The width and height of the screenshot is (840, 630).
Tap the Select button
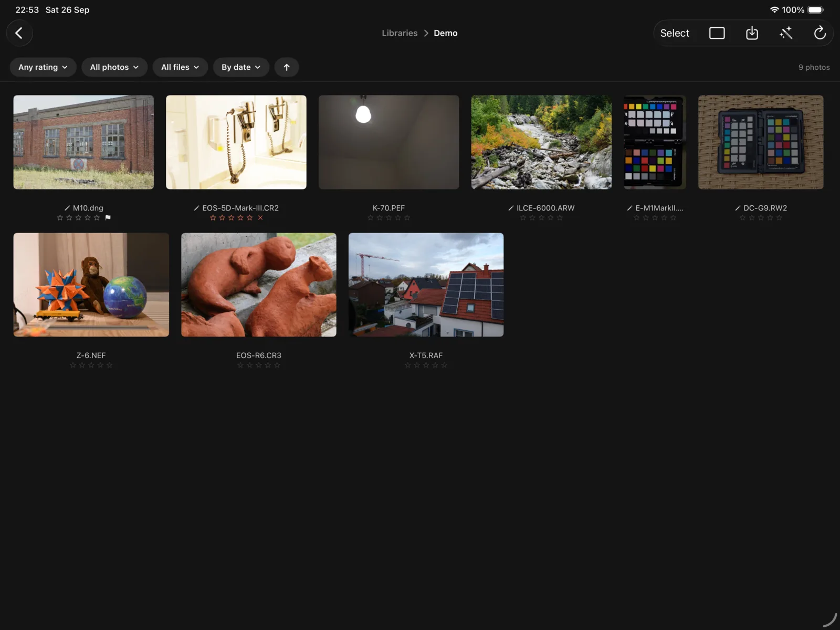(675, 33)
